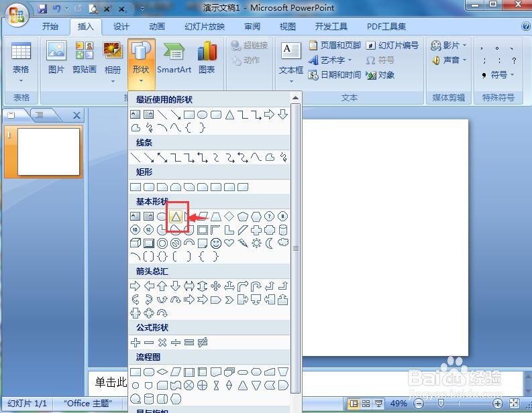Open the Office button menu

click(x=17, y=15)
